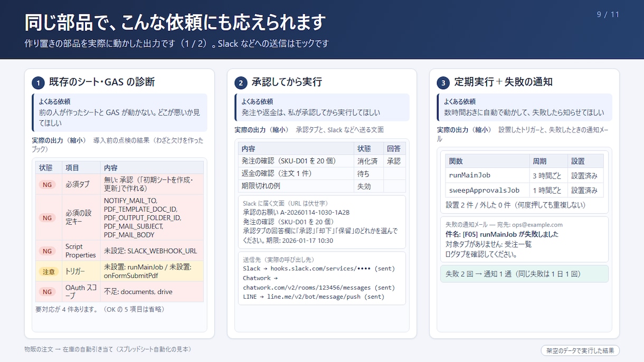
Task: Click the page indicator 9 / 11
Action: [608, 15]
